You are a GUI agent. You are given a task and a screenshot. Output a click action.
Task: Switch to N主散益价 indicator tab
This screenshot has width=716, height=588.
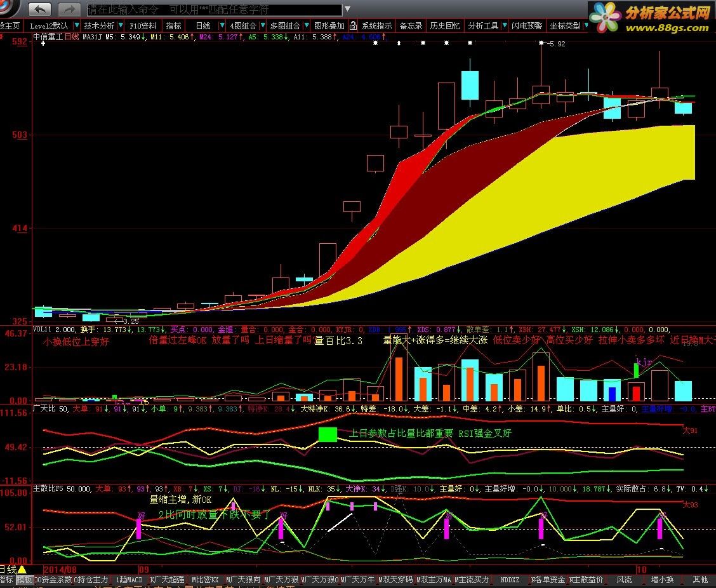pyautogui.click(x=586, y=579)
